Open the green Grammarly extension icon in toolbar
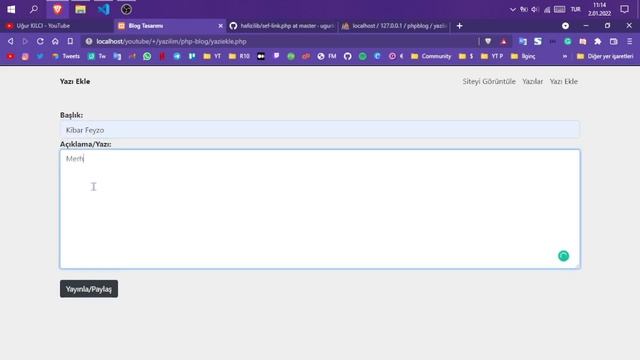Image resolution: width=640 pixels, height=360 pixels. 568,41
